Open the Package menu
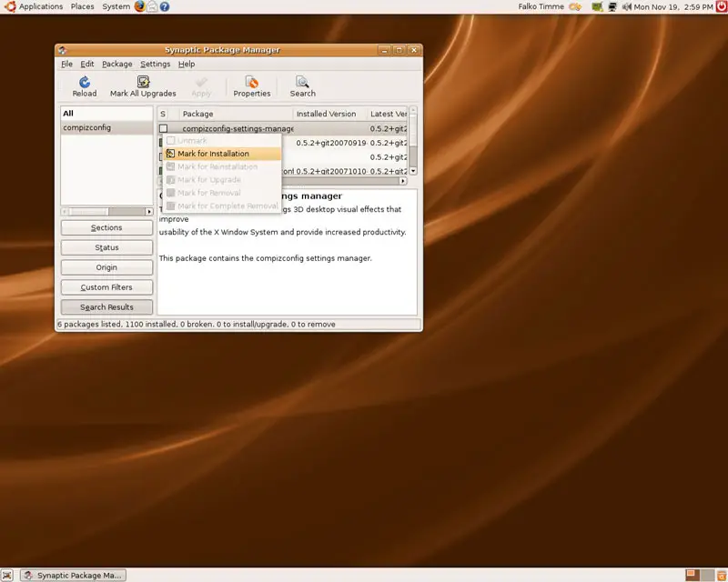Image resolution: width=728 pixels, height=582 pixels. pyautogui.click(x=117, y=64)
